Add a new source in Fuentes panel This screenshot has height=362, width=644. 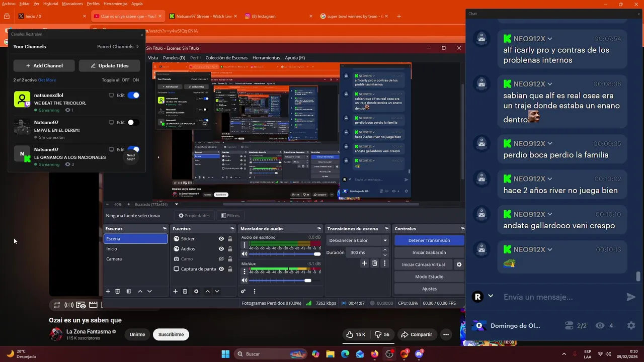pyautogui.click(x=175, y=291)
